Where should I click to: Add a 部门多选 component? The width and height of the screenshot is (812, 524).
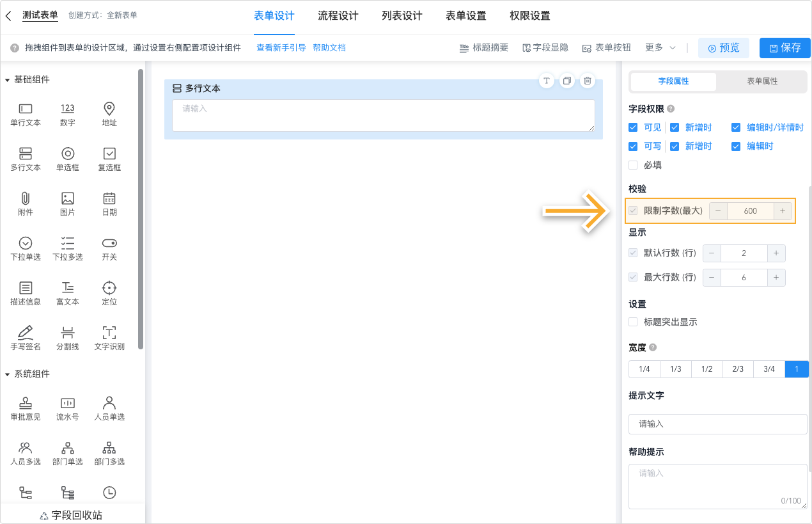click(109, 452)
